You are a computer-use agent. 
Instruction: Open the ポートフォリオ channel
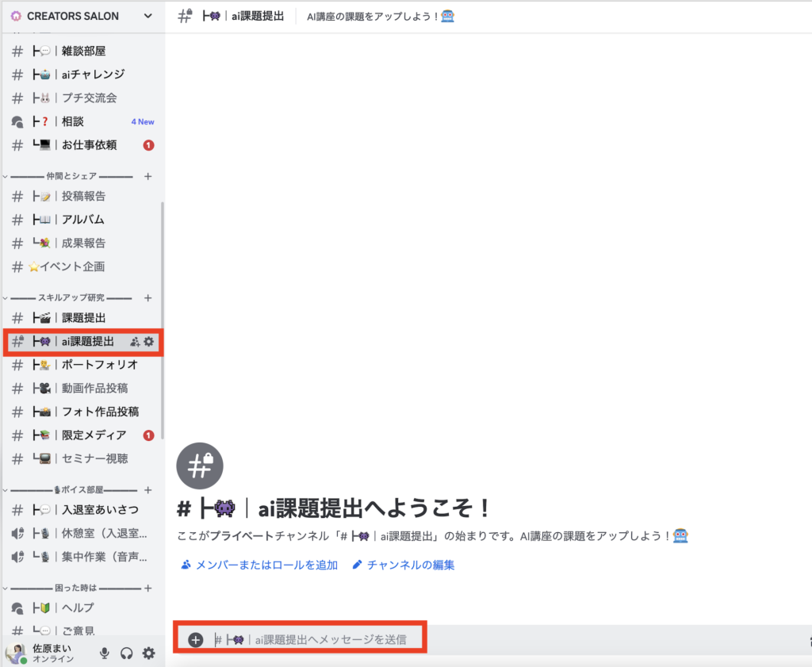[82, 365]
